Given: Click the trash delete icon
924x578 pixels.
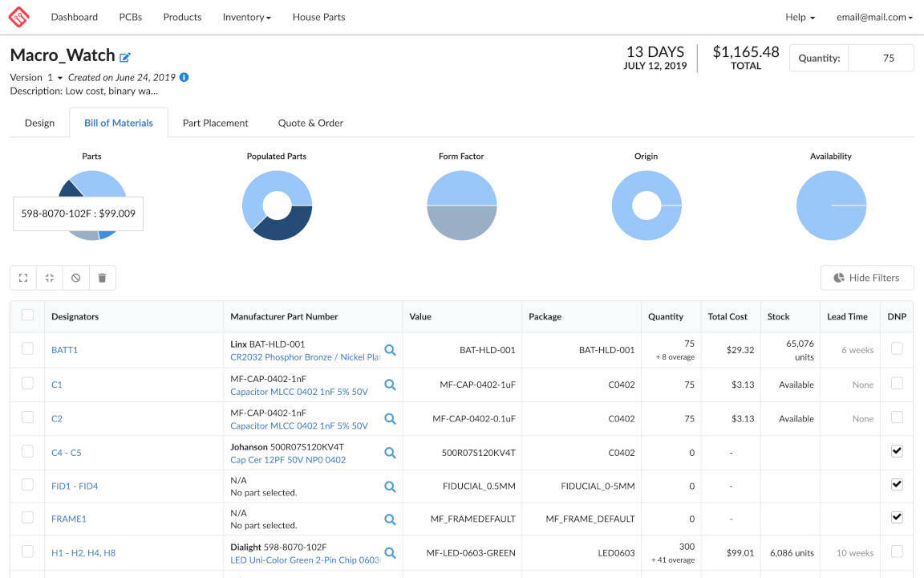Looking at the screenshot, I should pyautogui.click(x=103, y=278).
